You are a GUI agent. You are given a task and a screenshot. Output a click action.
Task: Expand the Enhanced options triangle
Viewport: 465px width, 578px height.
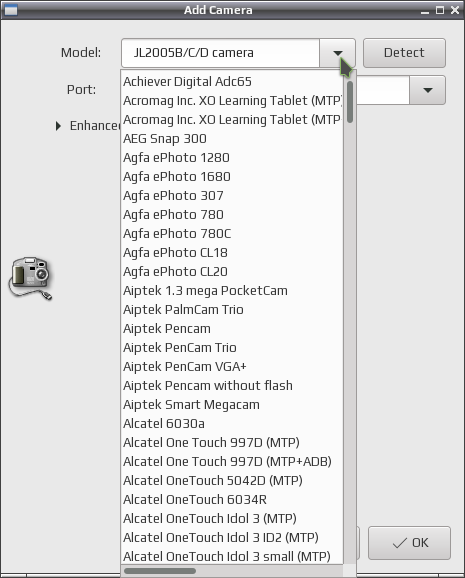[58, 126]
